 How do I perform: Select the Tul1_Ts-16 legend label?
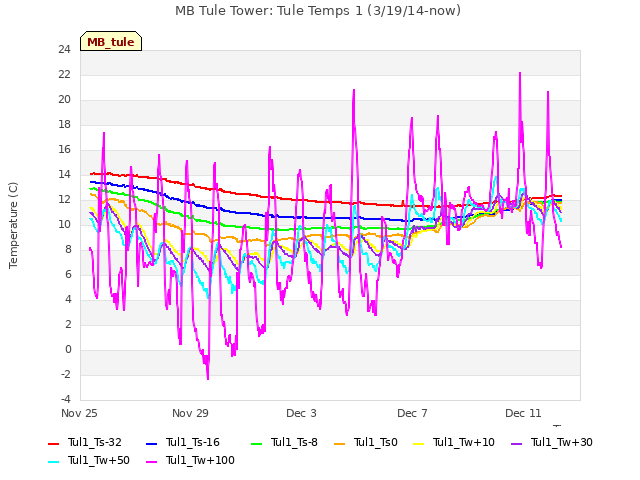[x=193, y=442]
